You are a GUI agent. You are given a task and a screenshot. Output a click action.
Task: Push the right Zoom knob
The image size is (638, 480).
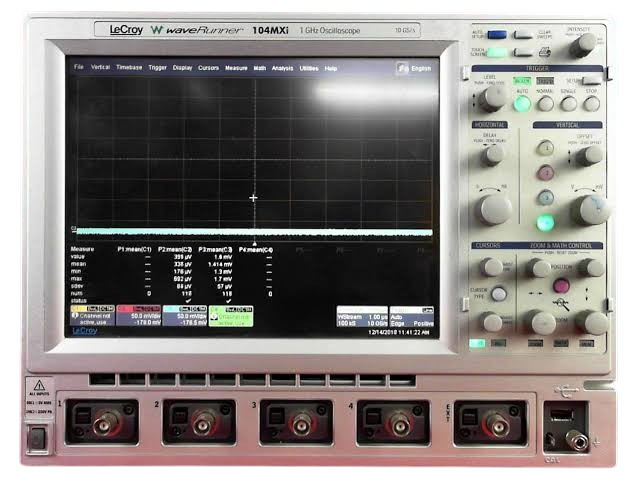592,322
